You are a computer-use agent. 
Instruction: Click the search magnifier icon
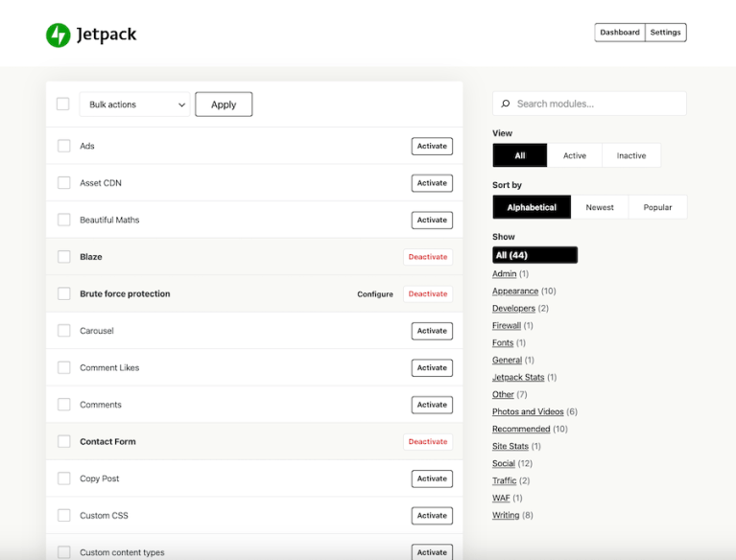(505, 104)
